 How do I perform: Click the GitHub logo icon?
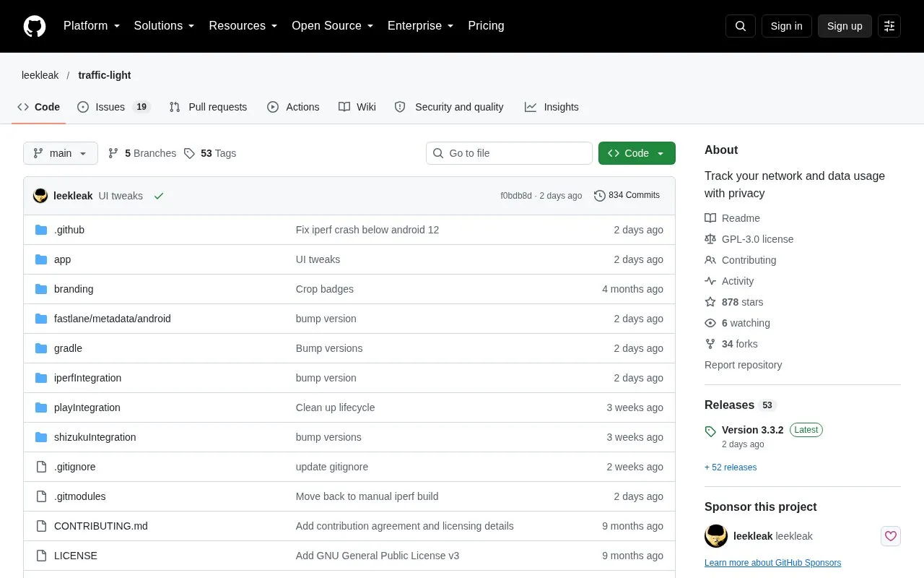point(35,26)
